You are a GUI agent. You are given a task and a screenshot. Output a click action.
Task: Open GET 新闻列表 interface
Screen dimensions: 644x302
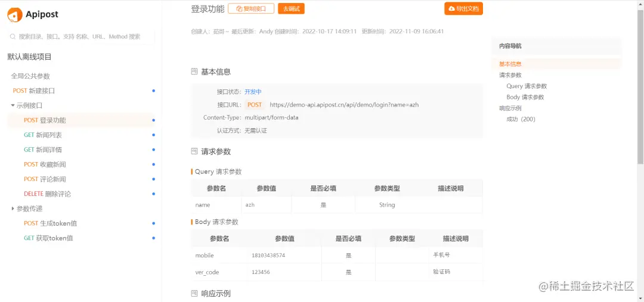click(43, 135)
